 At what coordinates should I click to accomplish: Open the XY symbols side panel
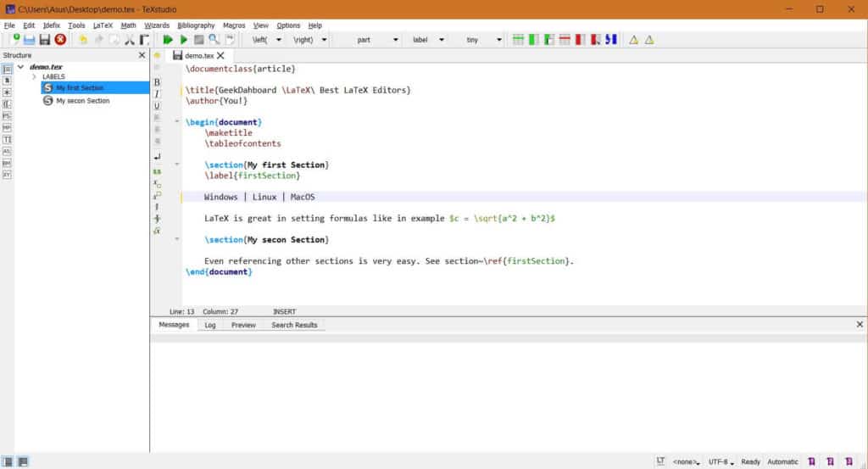coord(7,175)
